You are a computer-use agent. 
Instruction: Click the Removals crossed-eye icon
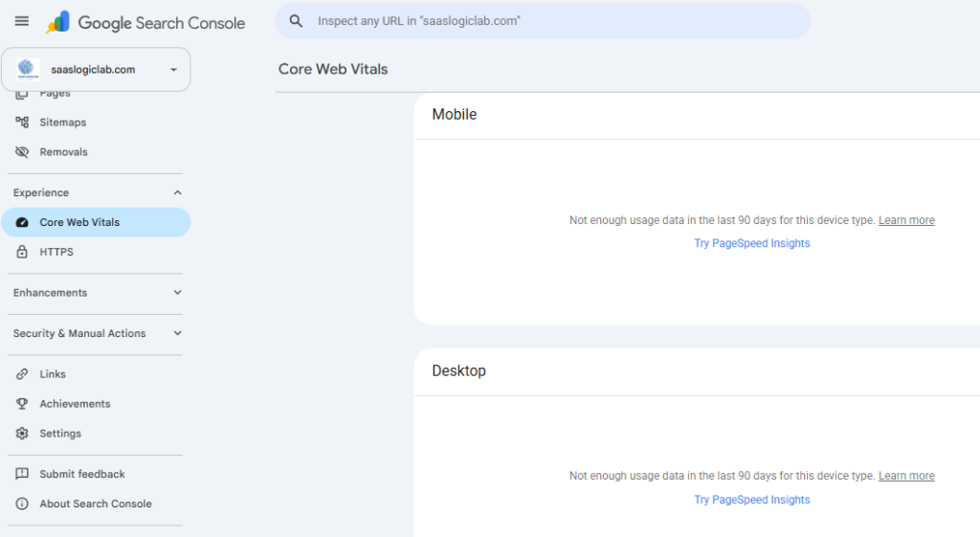(x=22, y=152)
